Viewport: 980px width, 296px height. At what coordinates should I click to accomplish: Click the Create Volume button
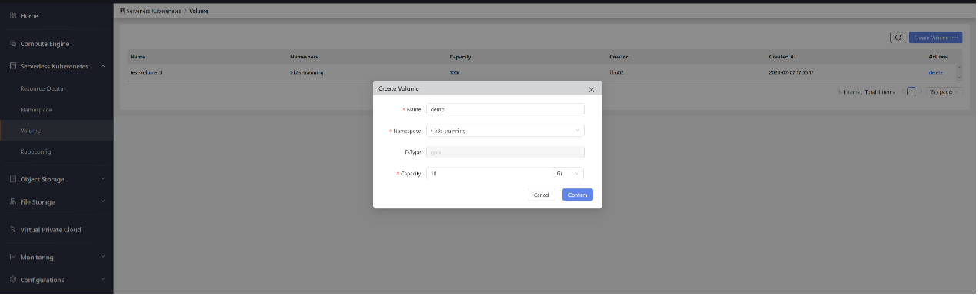coord(935,37)
